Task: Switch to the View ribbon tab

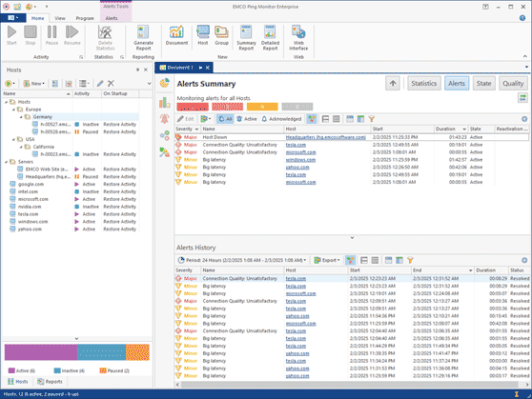Action: 60,18
